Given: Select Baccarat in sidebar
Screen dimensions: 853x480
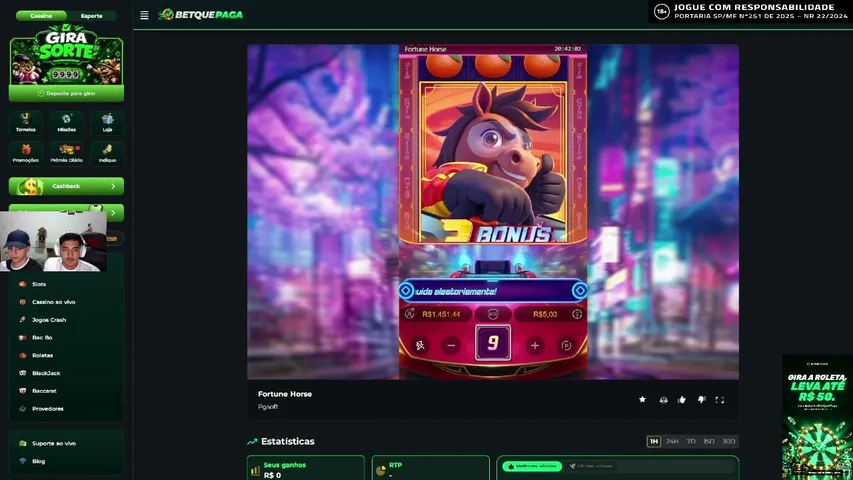Looking at the screenshot, I should point(44,391).
